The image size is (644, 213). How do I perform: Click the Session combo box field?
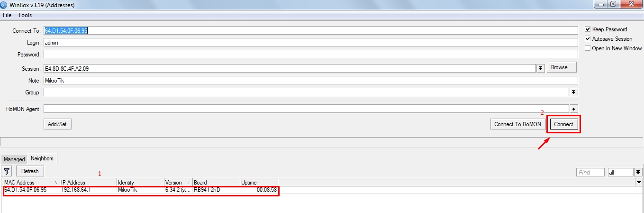pyautogui.click(x=290, y=68)
